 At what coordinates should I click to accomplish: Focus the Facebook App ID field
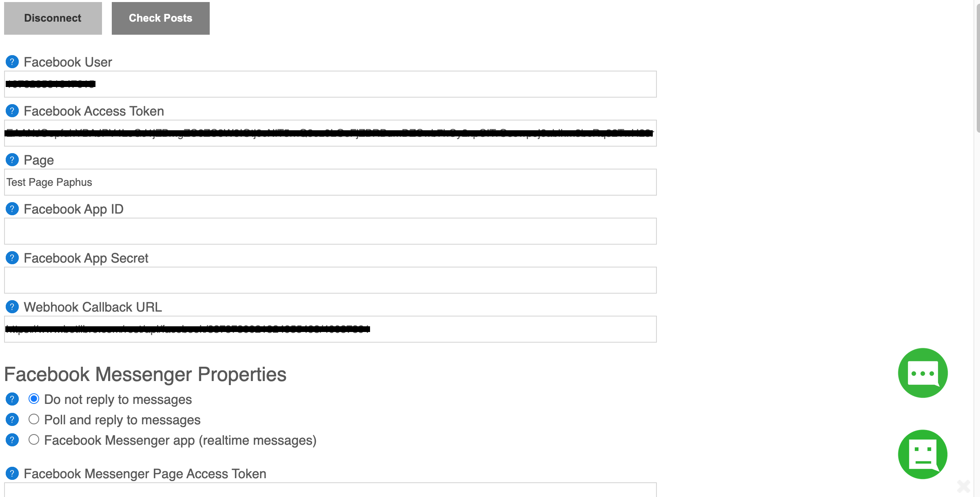[x=330, y=231]
